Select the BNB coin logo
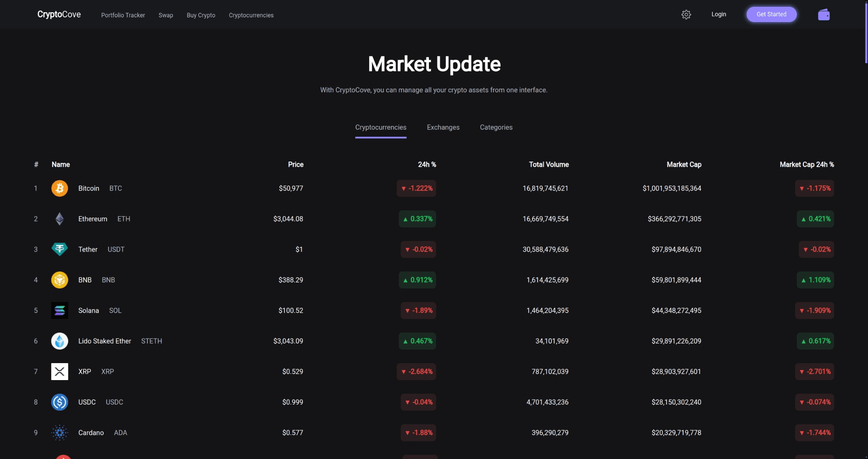This screenshot has width=868, height=459. click(59, 280)
